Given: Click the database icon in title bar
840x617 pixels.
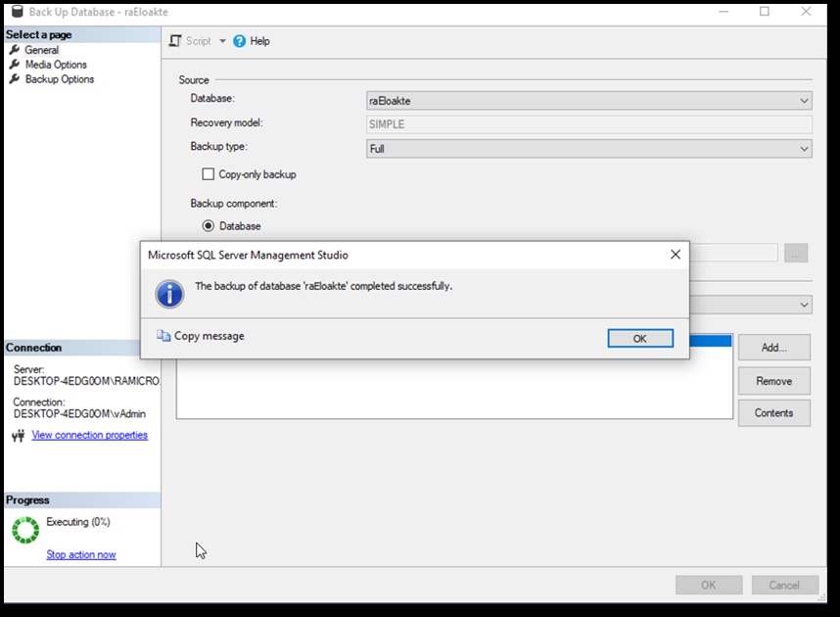Looking at the screenshot, I should click(18, 11).
